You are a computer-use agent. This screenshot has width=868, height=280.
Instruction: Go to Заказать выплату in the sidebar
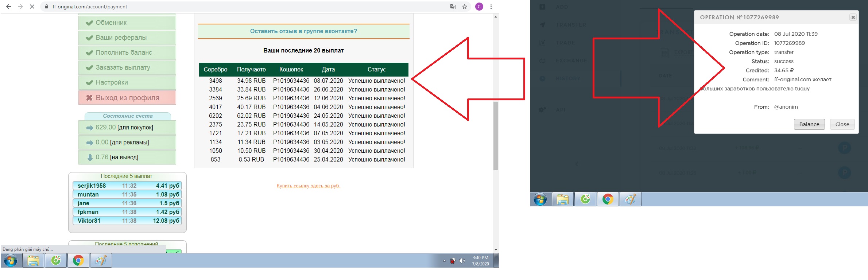click(x=127, y=67)
